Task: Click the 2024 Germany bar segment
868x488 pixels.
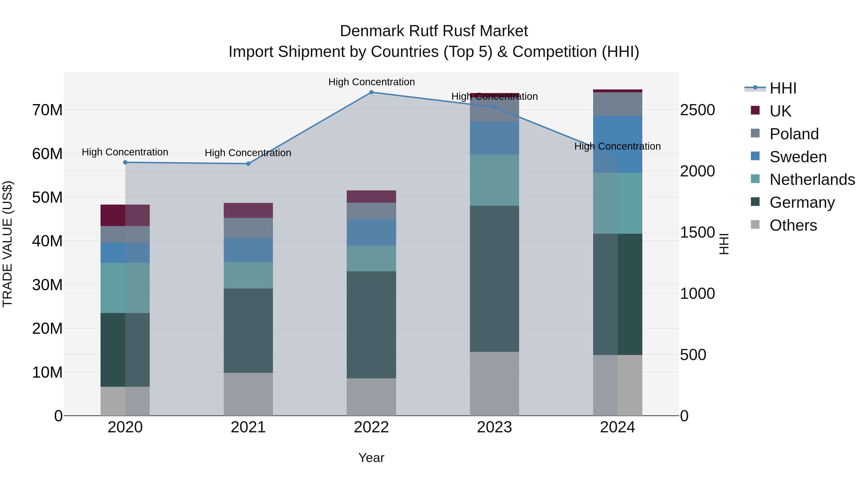Action: 618,294
